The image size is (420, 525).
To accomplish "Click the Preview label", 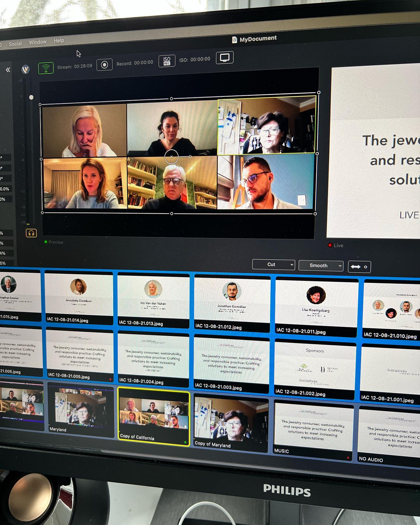I will (x=56, y=242).
